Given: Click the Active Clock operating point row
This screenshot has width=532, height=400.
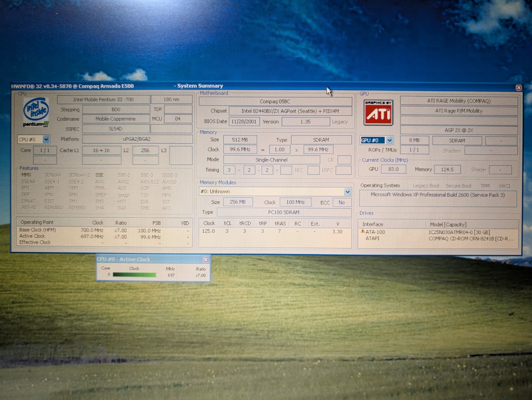Looking at the screenshot, I should pyautogui.click(x=104, y=237).
